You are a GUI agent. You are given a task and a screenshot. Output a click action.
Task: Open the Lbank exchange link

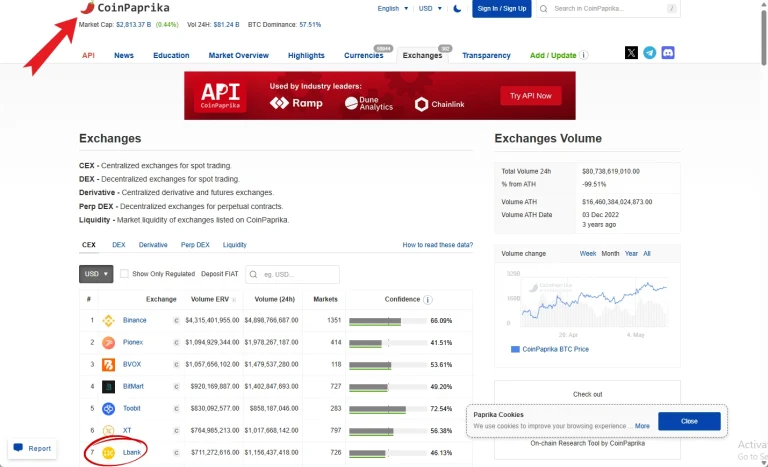132,452
